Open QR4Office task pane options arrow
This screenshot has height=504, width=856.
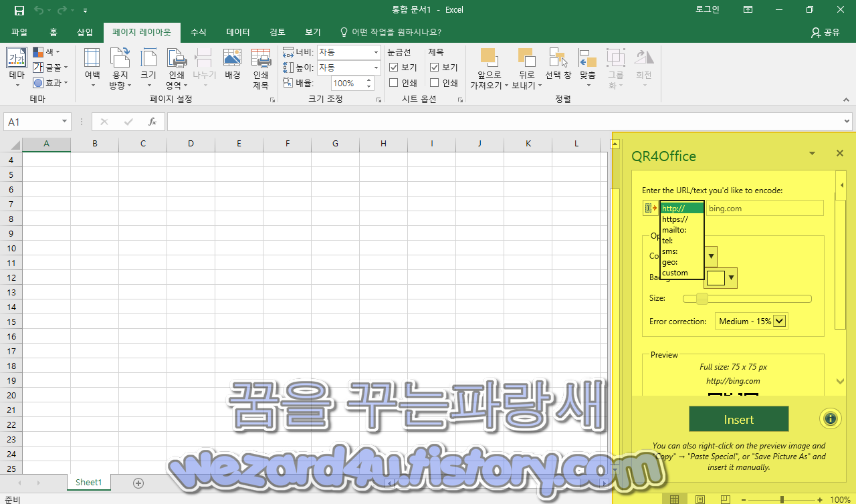click(812, 154)
